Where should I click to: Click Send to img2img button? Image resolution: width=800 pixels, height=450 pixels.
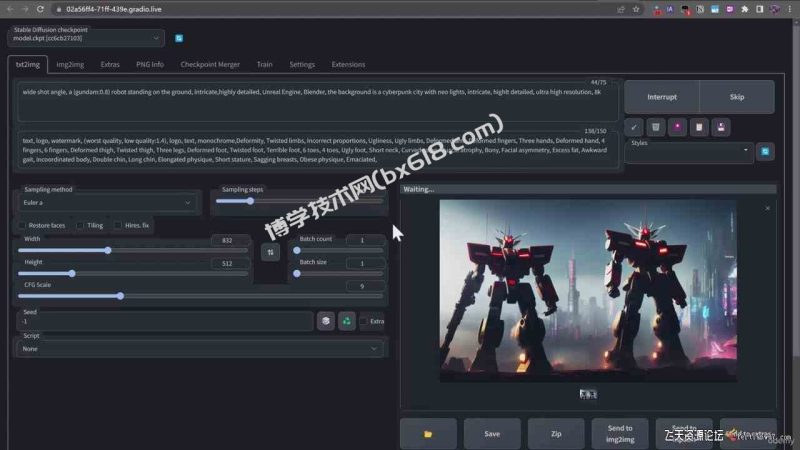[x=620, y=434]
